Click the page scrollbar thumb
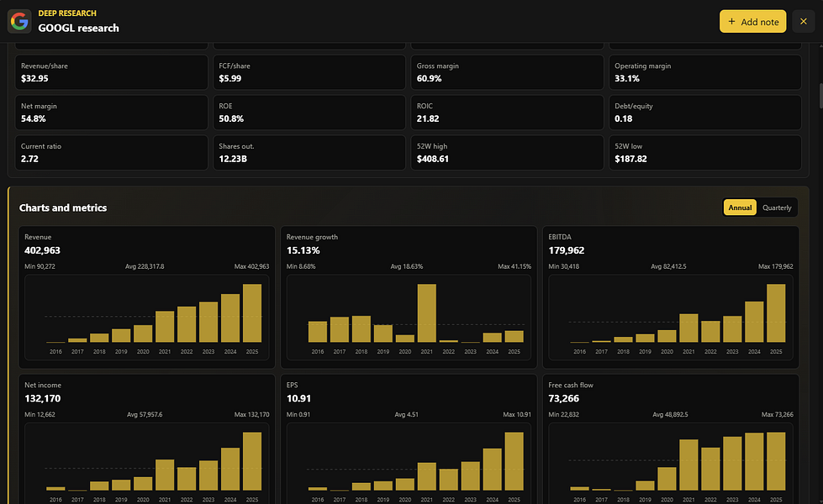This screenshot has height=504, width=823. point(820,96)
